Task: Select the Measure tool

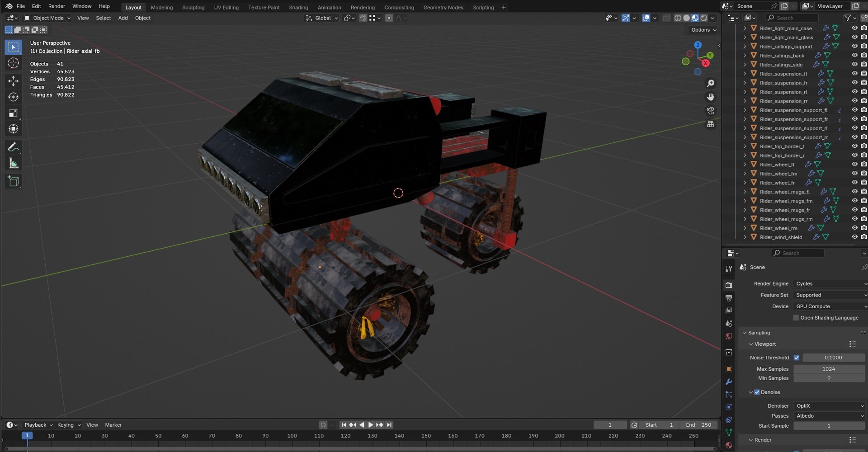Action: coord(13,164)
